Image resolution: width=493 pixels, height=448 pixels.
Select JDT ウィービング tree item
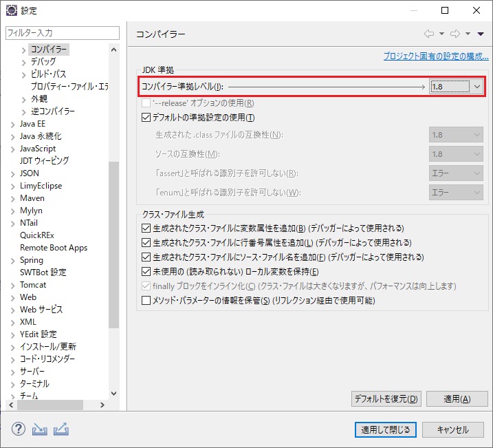[44, 160]
